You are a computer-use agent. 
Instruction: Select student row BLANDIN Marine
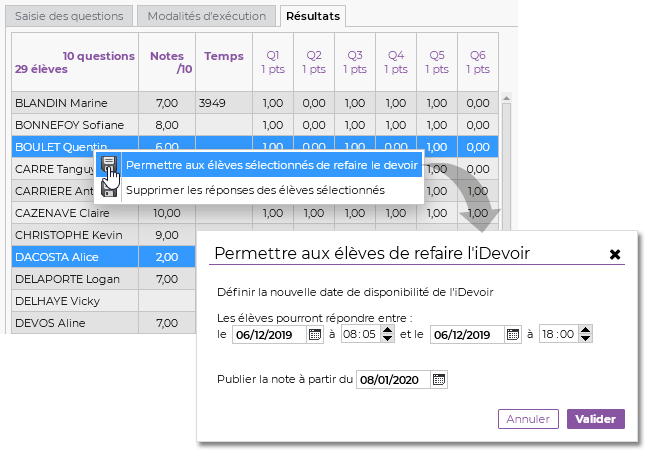(x=74, y=103)
